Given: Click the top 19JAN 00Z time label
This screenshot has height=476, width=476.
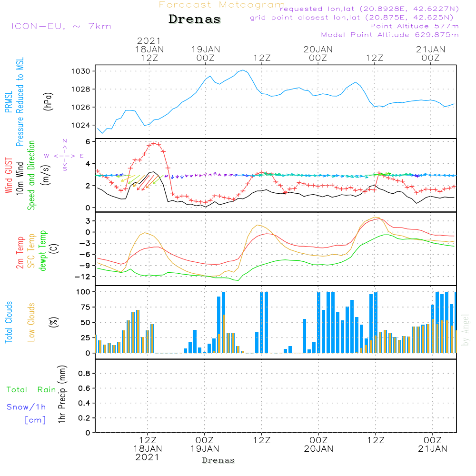Looking at the screenshot, I should tap(206, 53).
